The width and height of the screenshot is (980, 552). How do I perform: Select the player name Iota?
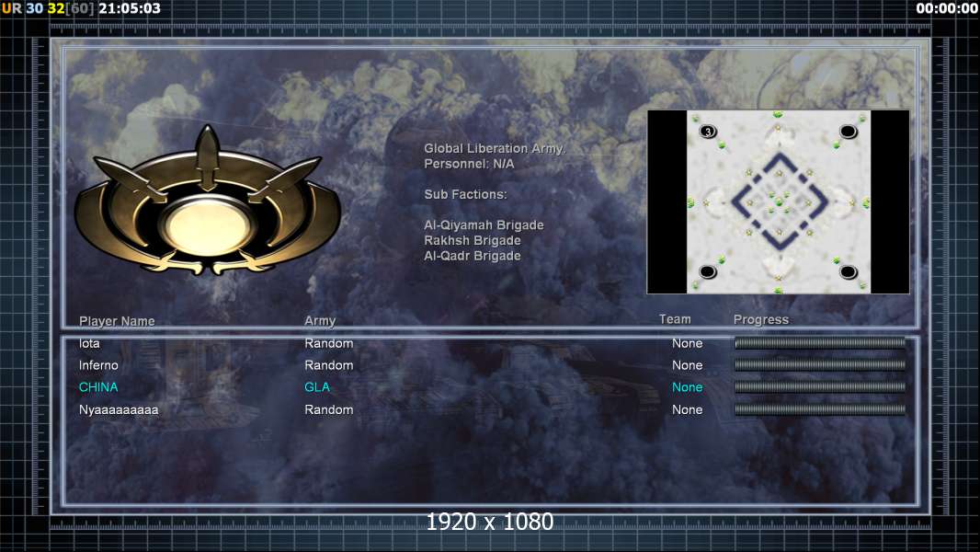coord(89,343)
